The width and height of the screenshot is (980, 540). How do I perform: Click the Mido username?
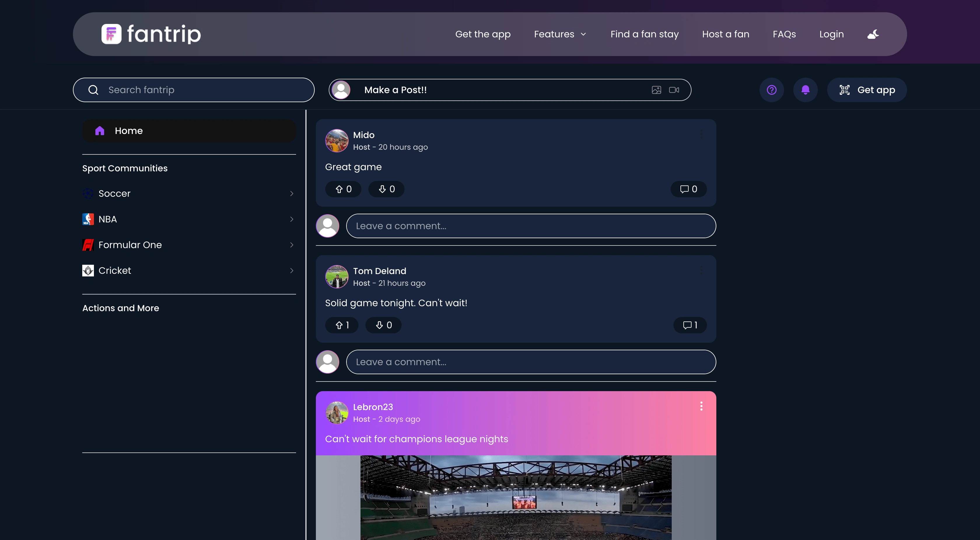364,135
